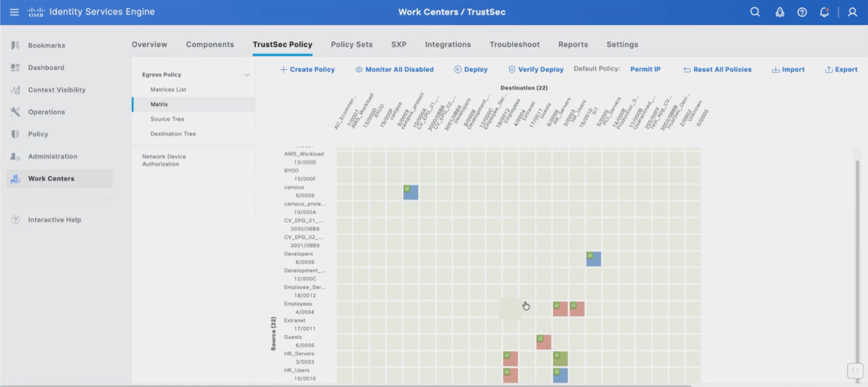
Task: Toggle checkbox in Guests row red cell
Action: (x=540, y=339)
